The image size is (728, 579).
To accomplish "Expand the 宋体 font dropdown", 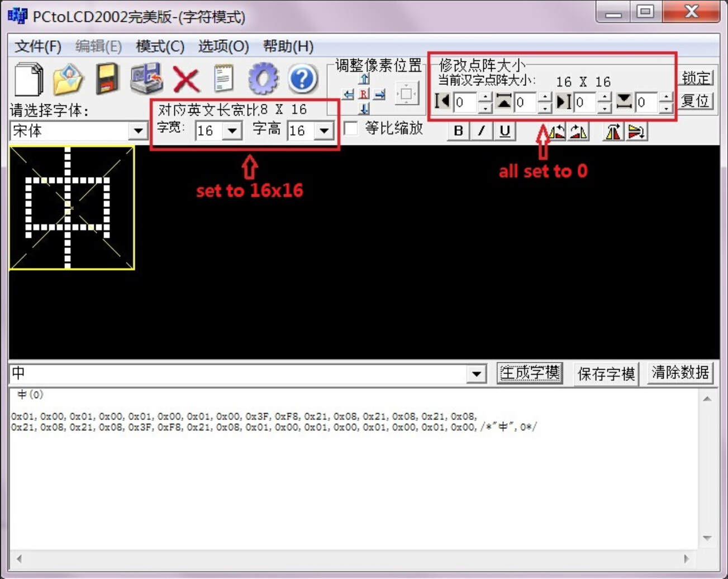I will [x=137, y=131].
